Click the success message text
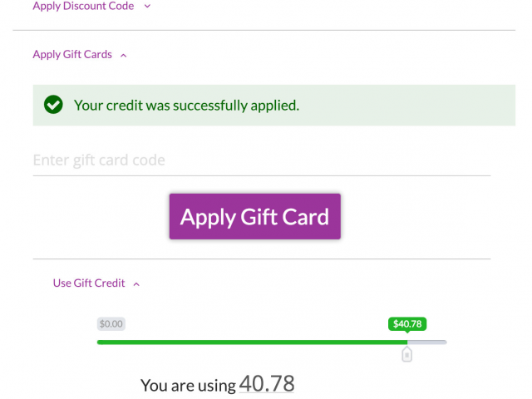532x399 pixels. 186,106
